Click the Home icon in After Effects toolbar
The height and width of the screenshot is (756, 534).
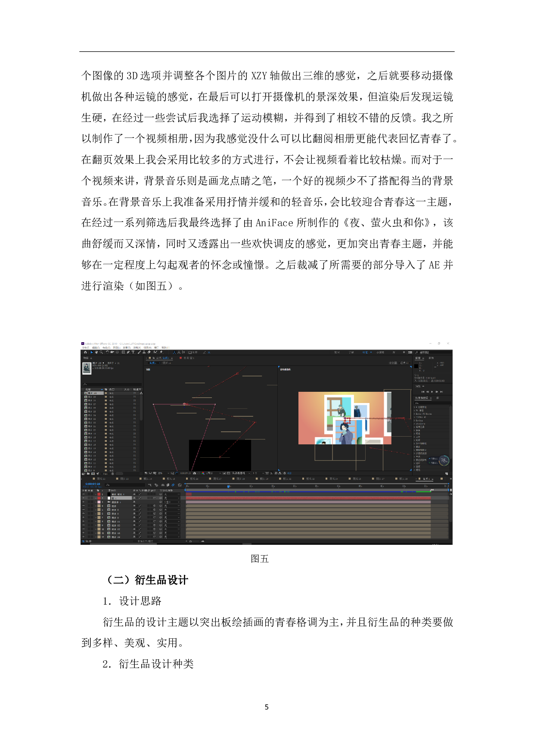85,352
